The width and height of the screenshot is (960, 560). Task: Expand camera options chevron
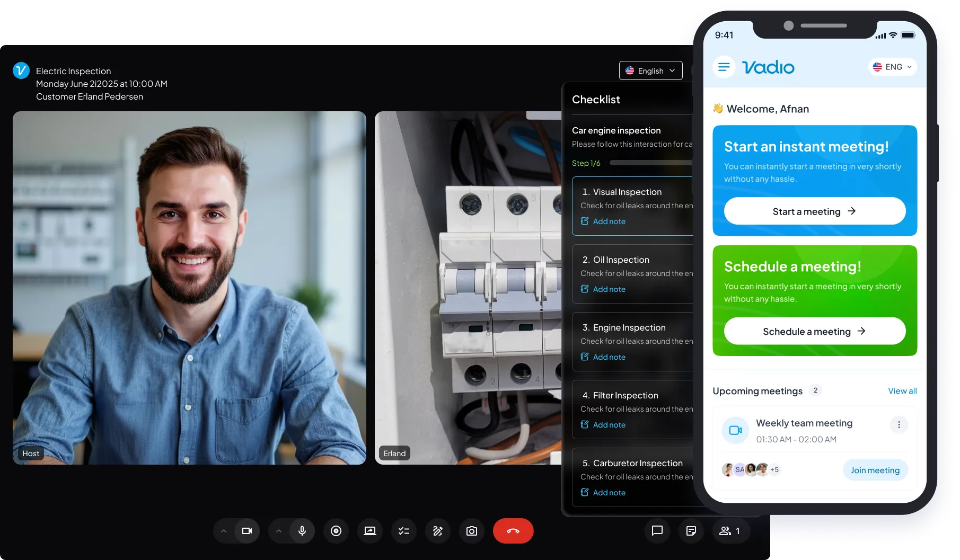click(x=224, y=531)
